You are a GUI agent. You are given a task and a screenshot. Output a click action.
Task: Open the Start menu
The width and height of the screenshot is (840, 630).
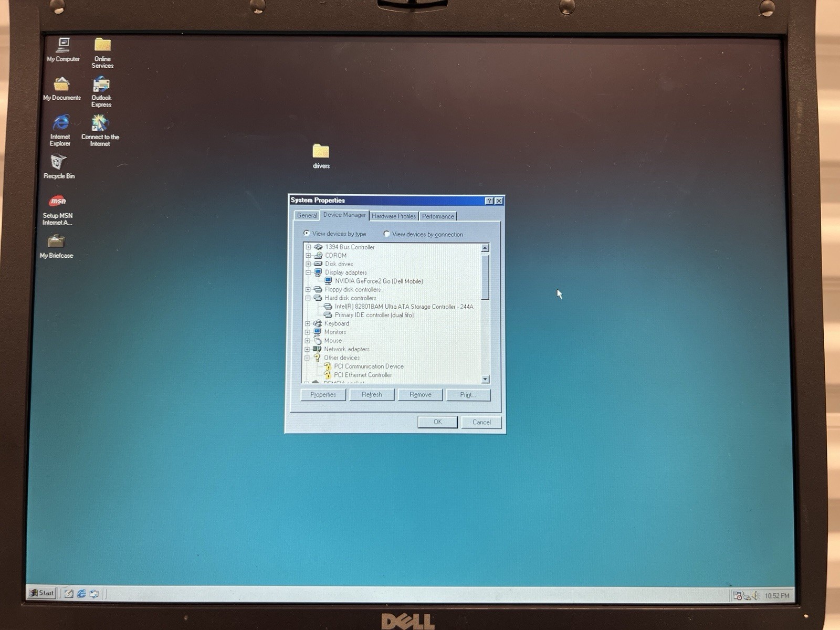click(x=42, y=593)
